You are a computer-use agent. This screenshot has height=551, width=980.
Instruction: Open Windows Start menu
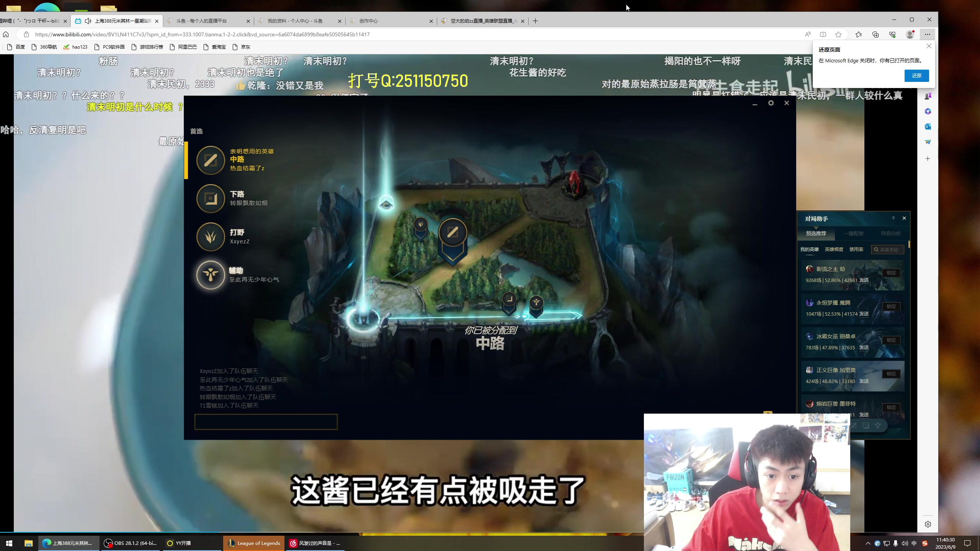click(9, 543)
